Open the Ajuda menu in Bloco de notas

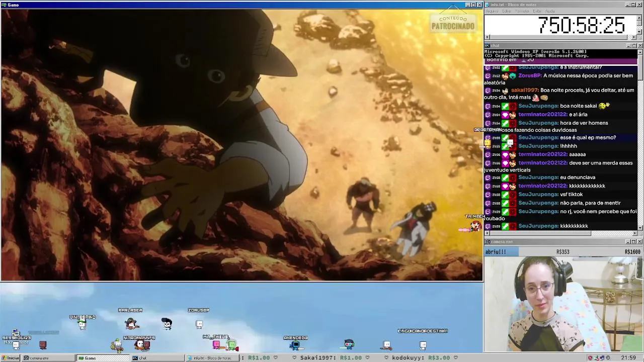click(550, 11)
